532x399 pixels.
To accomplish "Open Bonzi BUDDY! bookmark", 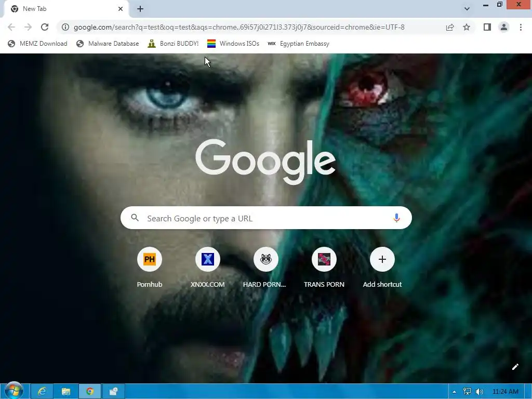I will point(173,44).
